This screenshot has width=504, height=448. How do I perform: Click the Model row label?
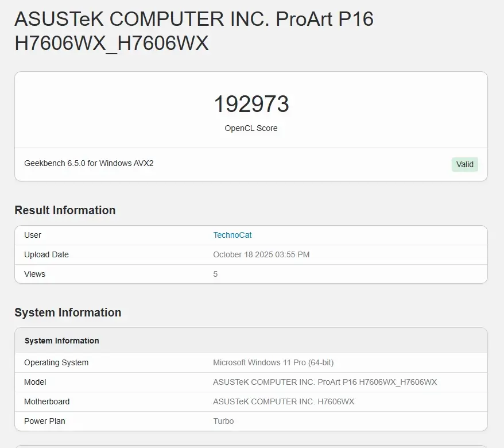(x=35, y=382)
